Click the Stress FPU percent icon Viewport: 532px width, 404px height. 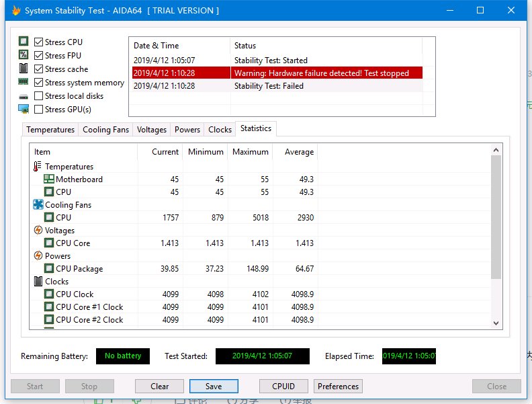(24, 54)
